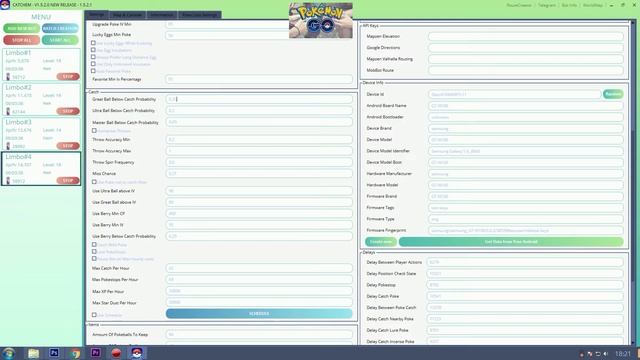Image resolution: width=640 pixels, height=360 pixels.
Task: Click the Use Berry Min CP field
Action: click(x=259, y=213)
